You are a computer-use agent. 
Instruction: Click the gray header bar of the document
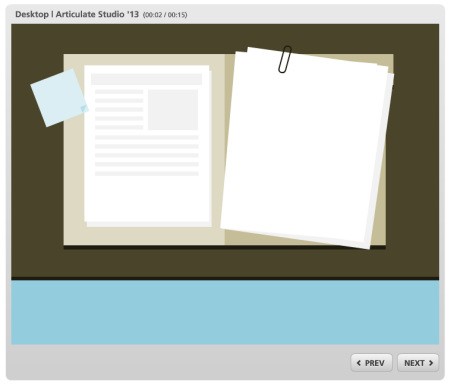pos(146,79)
